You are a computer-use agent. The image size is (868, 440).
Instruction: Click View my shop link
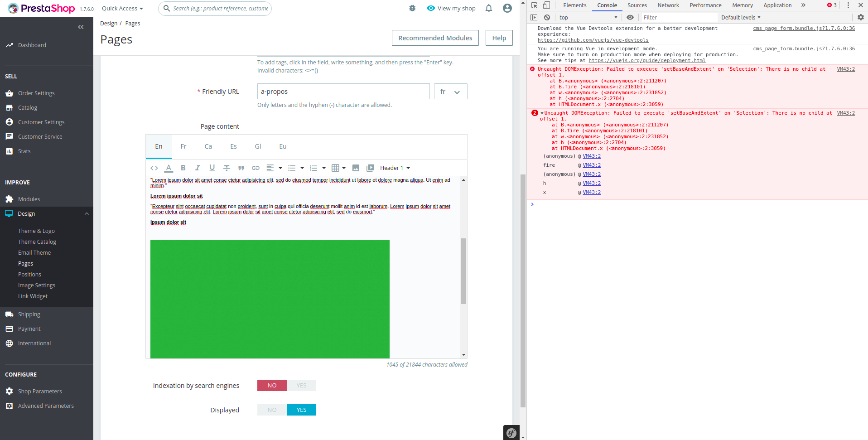point(451,8)
